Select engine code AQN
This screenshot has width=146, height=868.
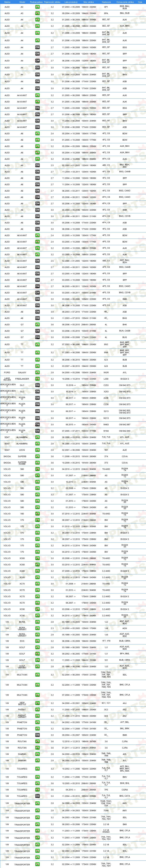125,628
